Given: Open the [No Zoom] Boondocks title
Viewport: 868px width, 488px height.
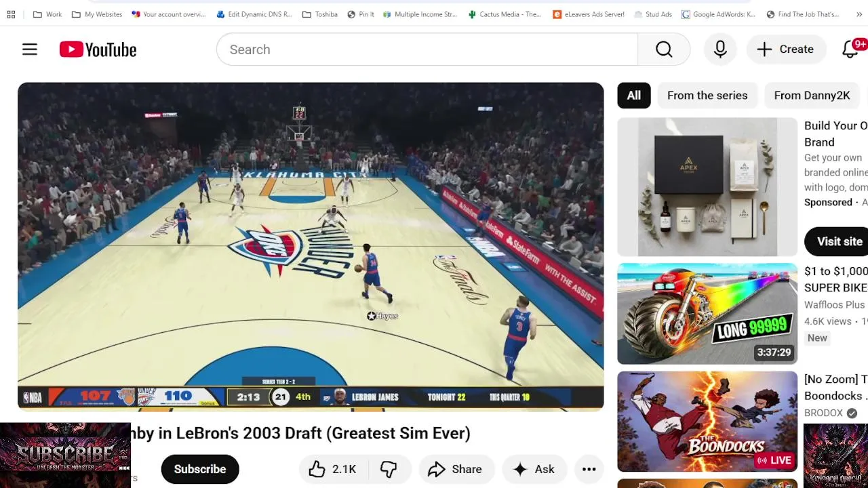Looking at the screenshot, I should (836, 388).
